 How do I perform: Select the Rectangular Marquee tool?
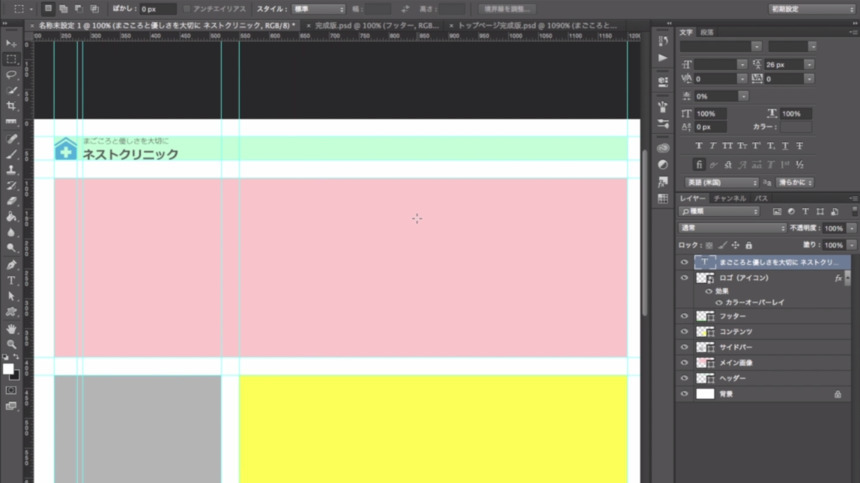coord(11,59)
